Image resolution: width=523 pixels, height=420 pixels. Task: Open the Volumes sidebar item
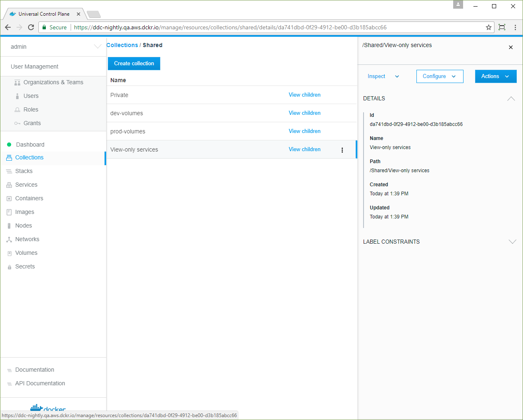[x=26, y=253]
